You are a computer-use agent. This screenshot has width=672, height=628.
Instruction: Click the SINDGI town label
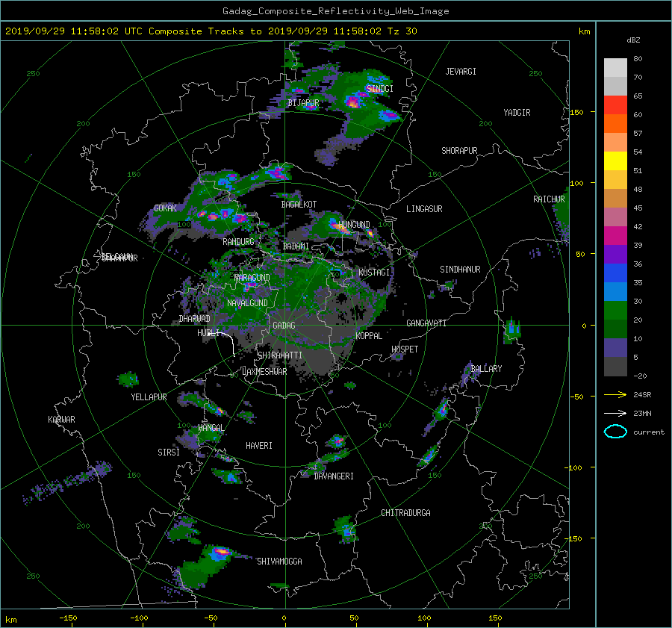point(380,88)
